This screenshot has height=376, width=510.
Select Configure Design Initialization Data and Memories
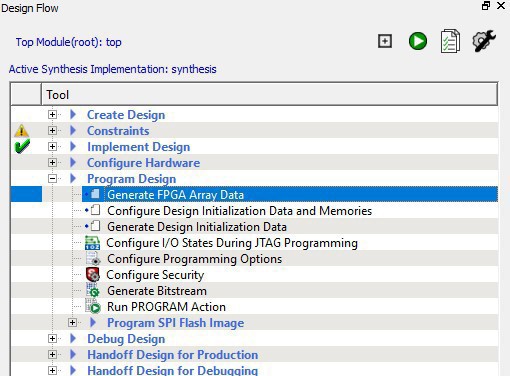(239, 211)
